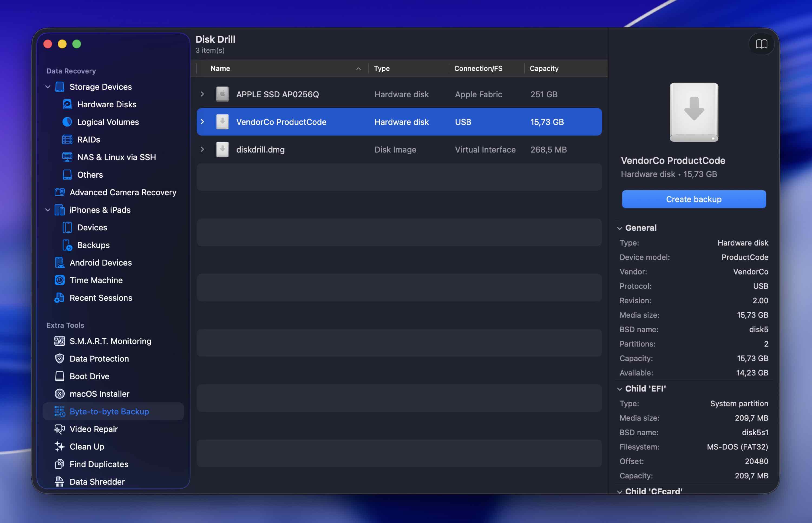
Task: Click the Find Duplicates icon
Action: [x=60, y=464]
